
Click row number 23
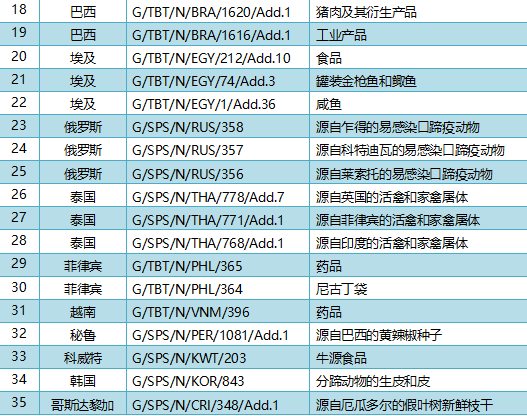[x=19, y=125]
